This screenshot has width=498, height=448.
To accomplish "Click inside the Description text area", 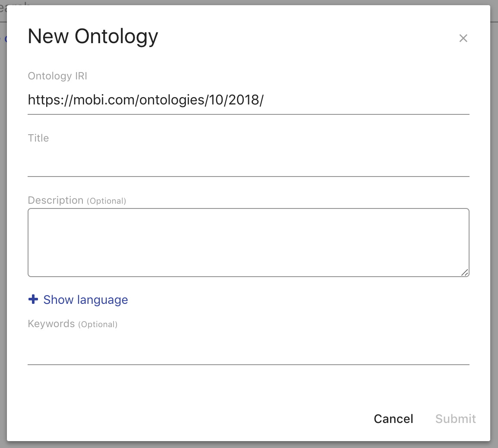I will coord(249,242).
